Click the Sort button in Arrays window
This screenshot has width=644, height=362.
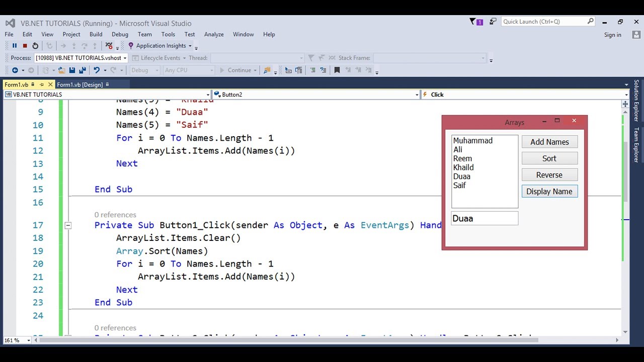[549, 158]
